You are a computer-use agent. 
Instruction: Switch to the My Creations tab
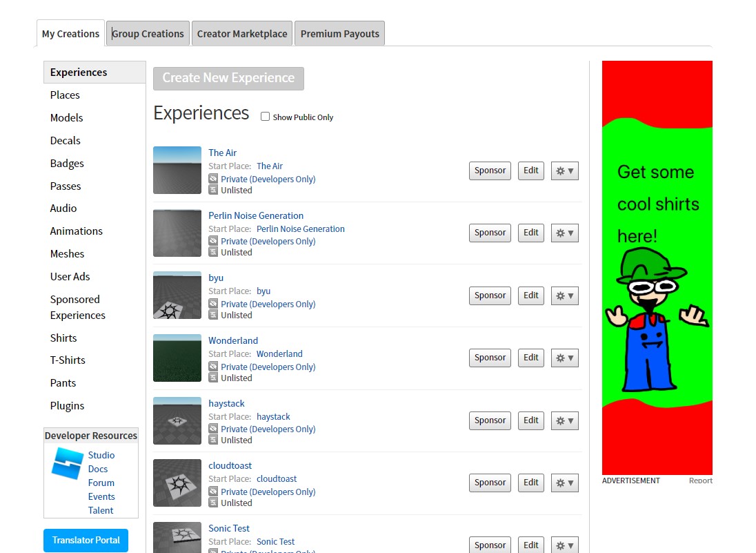pyautogui.click(x=70, y=33)
